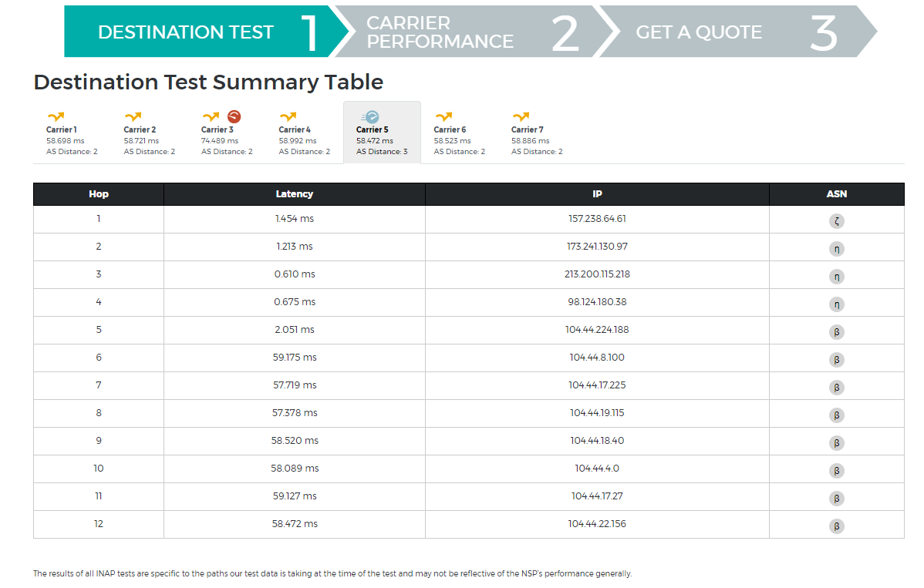924x588 pixels.
Task: Open the Carrier 4 results tab
Action: (304, 133)
